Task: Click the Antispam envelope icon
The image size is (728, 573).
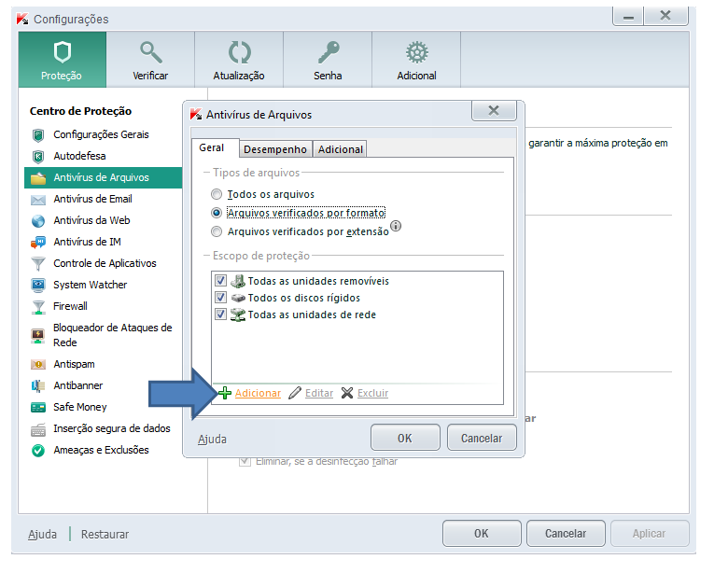Action: 38,365
